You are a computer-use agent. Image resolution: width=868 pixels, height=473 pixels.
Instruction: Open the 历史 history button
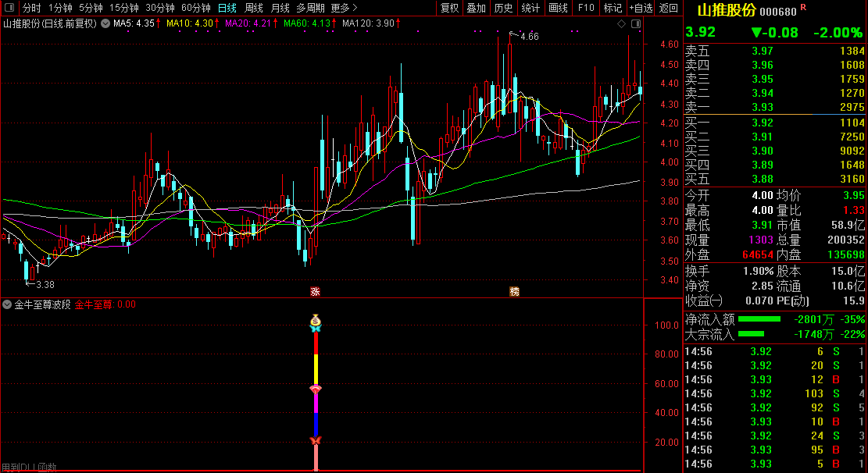click(x=503, y=8)
